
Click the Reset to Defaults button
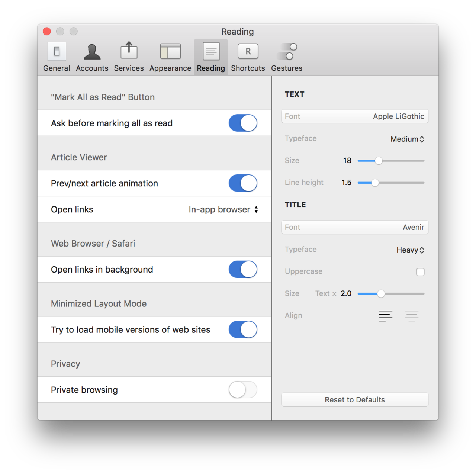point(355,400)
